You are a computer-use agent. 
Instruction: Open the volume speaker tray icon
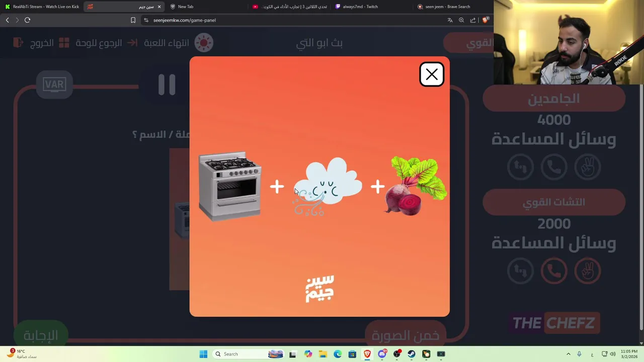click(613, 354)
